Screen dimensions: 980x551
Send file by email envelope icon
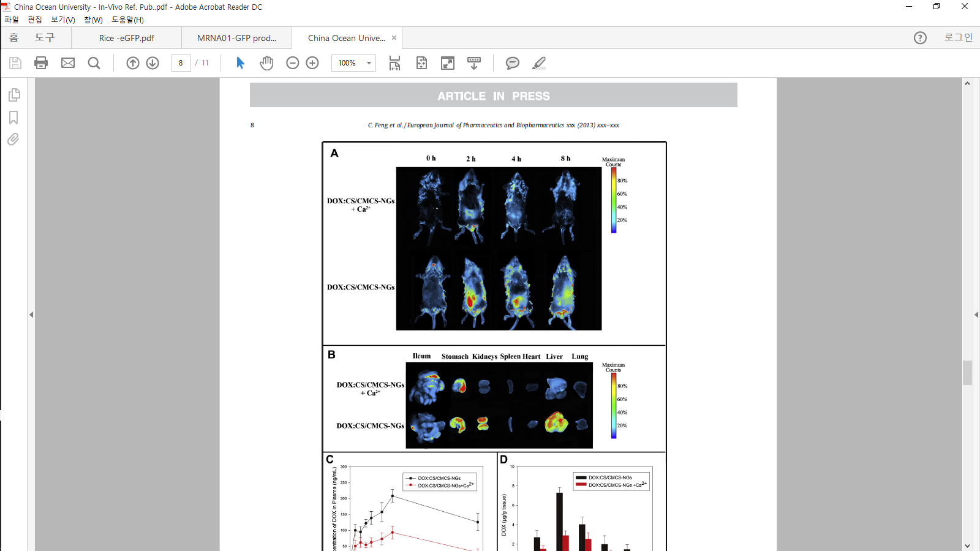[68, 63]
